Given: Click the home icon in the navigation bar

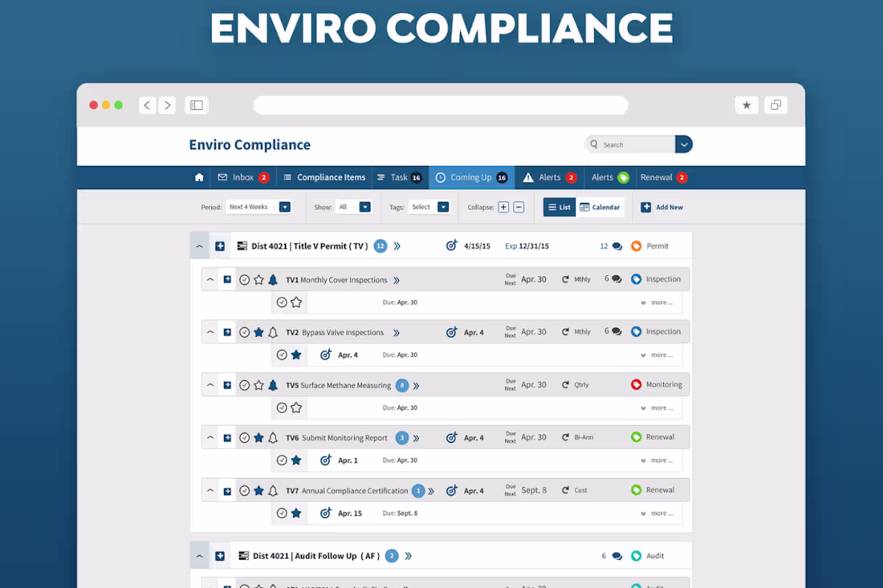Looking at the screenshot, I should 198,177.
